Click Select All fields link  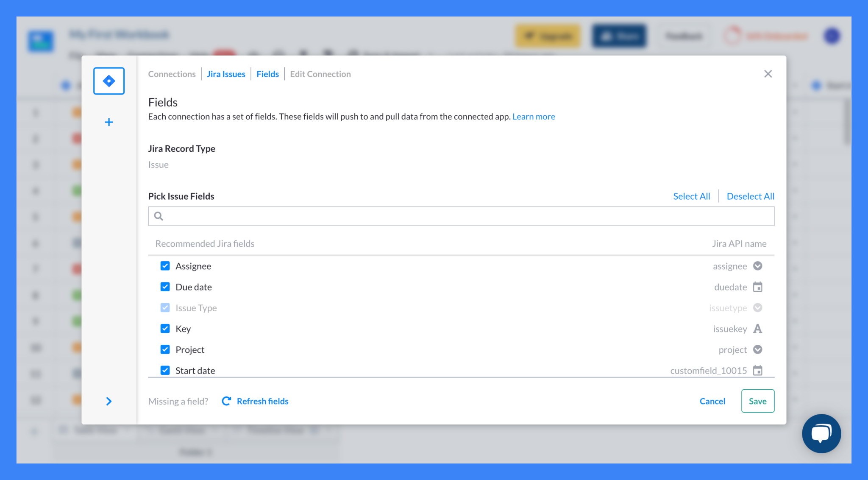pos(692,196)
